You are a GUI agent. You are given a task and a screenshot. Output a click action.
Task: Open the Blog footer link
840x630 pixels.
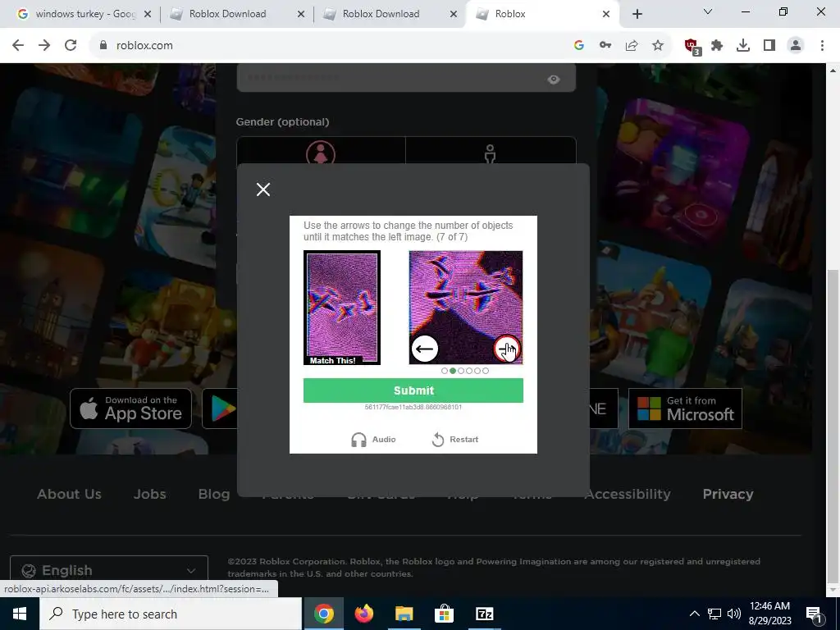(214, 494)
